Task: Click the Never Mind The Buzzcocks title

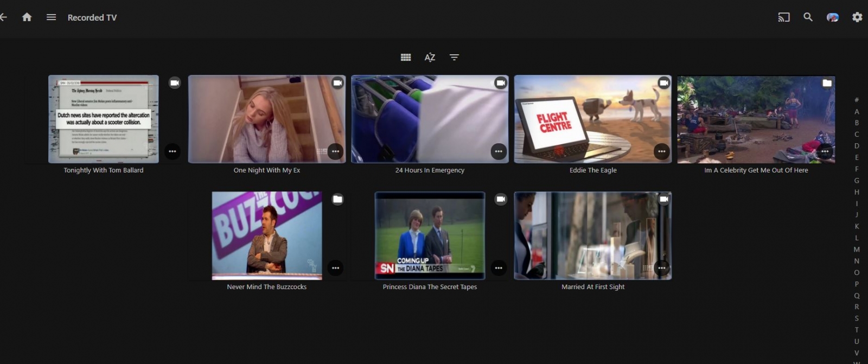Action: point(267,287)
